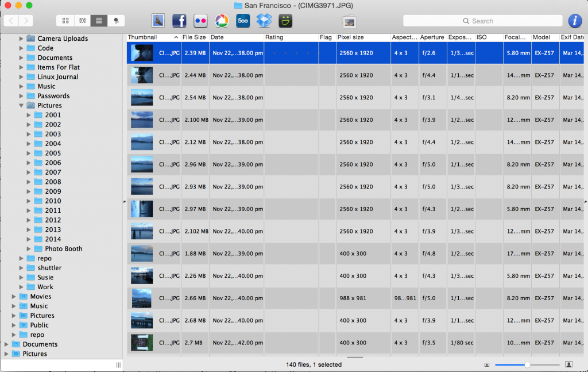The height and width of the screenshot is (372, 588).
Task: Open the Photo Booth folder
Action: click(63, 249)
